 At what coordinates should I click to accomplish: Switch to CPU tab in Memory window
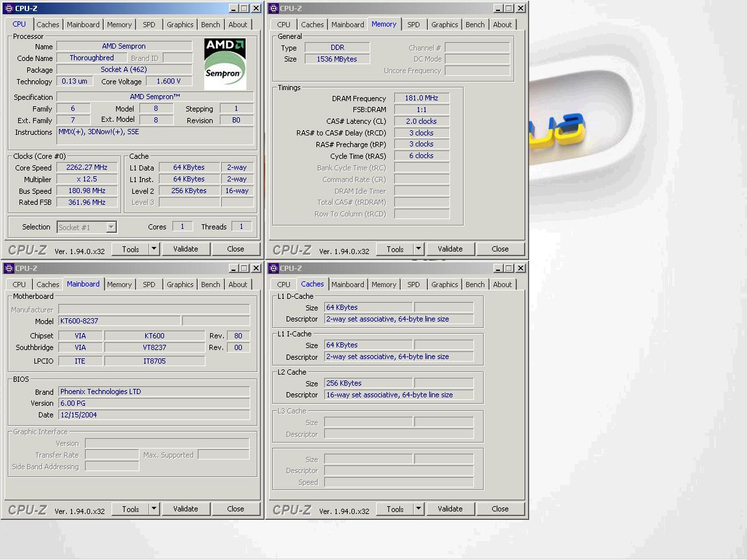[283, 25]
